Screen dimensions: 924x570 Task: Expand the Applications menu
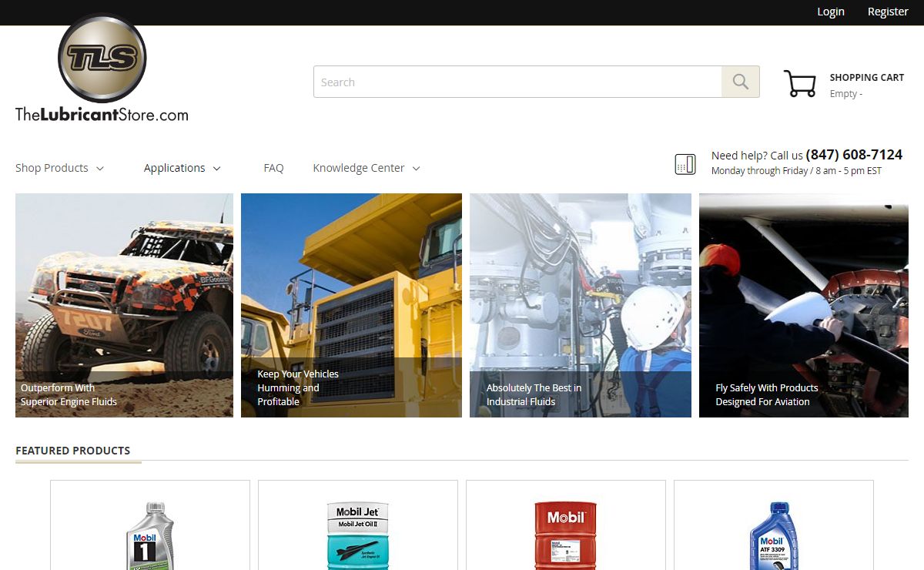tap(182, 168)
